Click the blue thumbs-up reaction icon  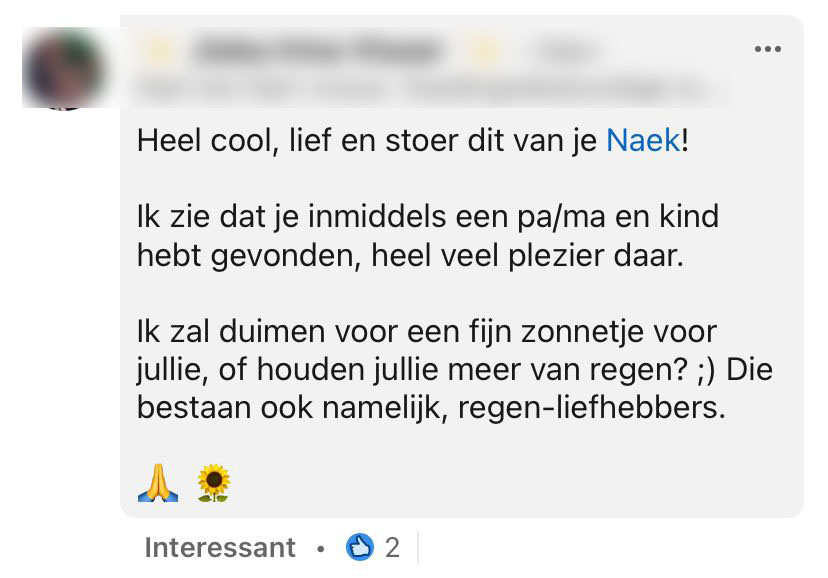pos(359,547)
